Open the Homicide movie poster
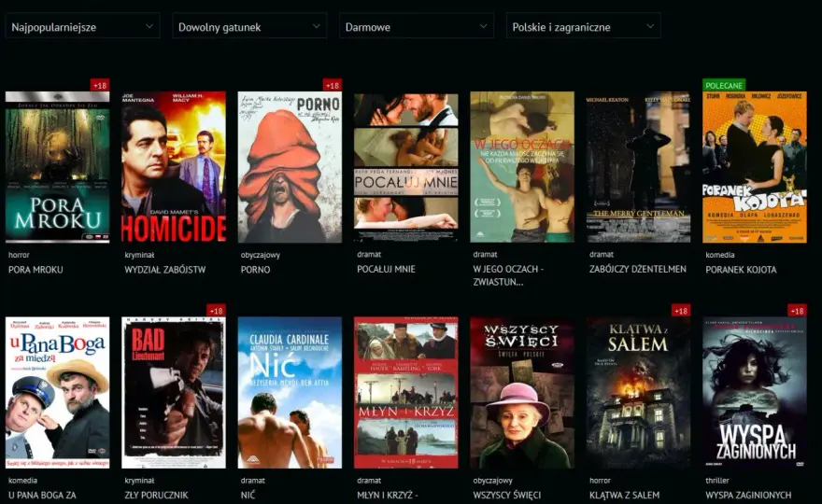This screenshot has width=822, height=504. point(174,167)
